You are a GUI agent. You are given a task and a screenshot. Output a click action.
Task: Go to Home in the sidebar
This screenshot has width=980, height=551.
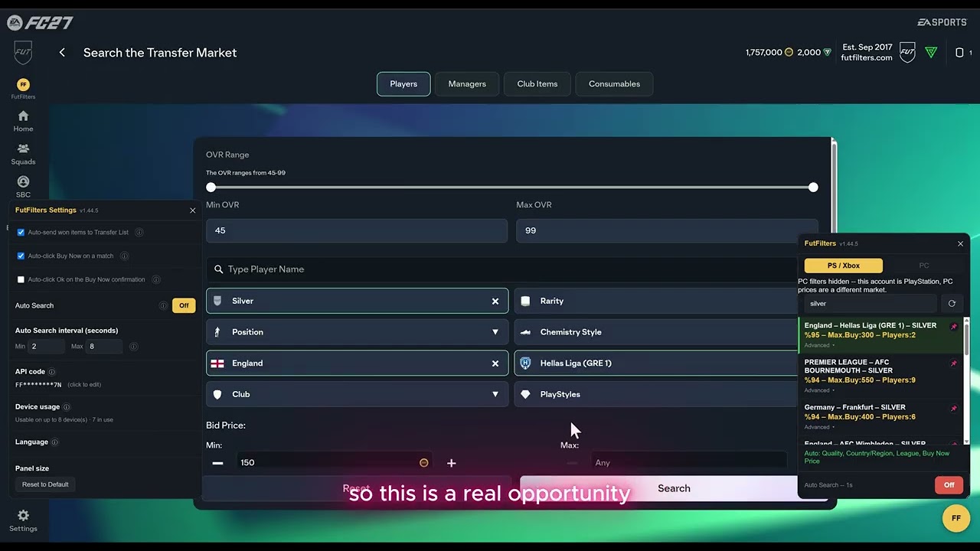tap(23, 121)
